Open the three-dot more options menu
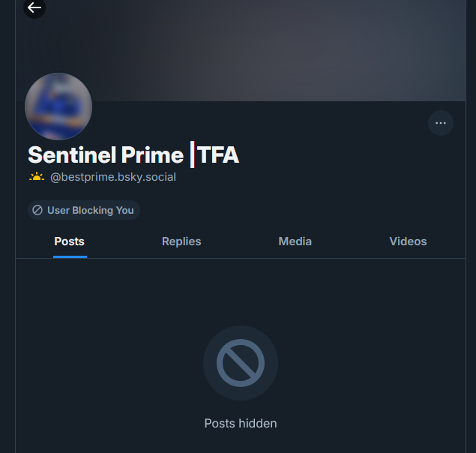This screenshot has width=476, height=453. [x=441, y=123]
